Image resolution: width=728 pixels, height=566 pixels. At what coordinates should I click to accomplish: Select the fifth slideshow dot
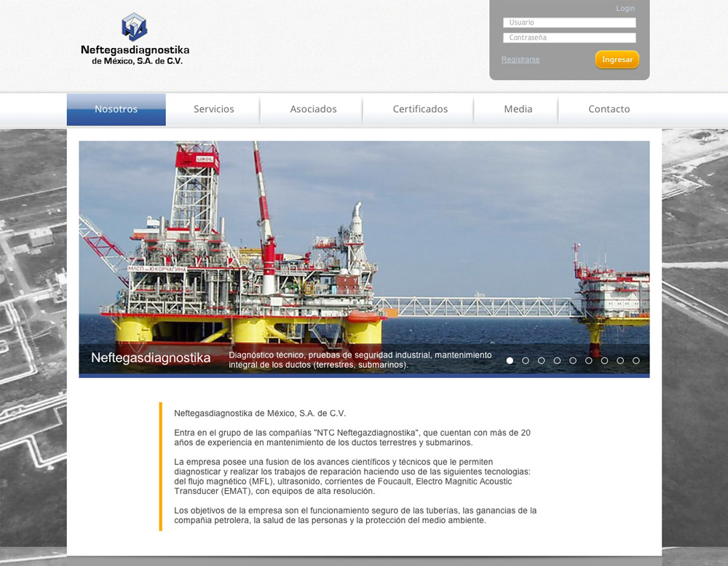[x=573, y=361]
